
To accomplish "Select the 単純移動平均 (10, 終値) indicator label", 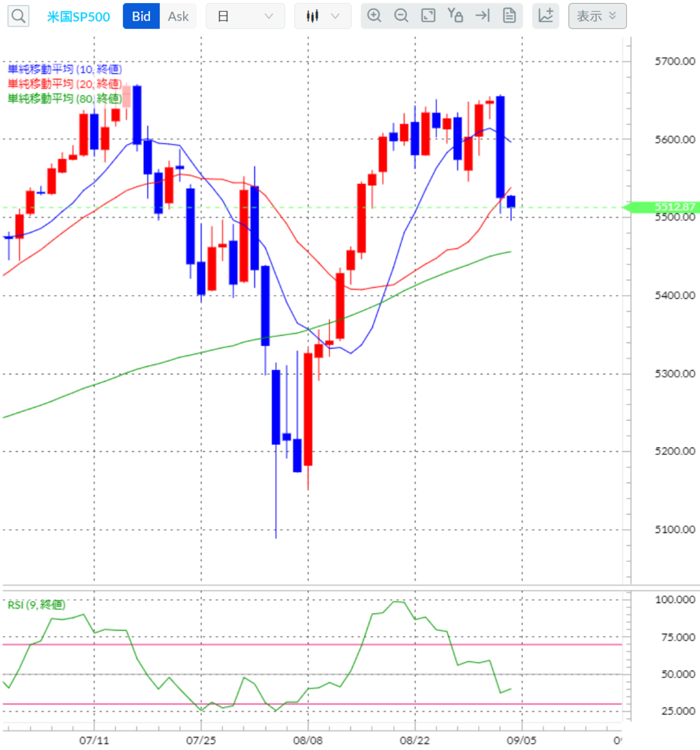I will click(x=64, y=69).
